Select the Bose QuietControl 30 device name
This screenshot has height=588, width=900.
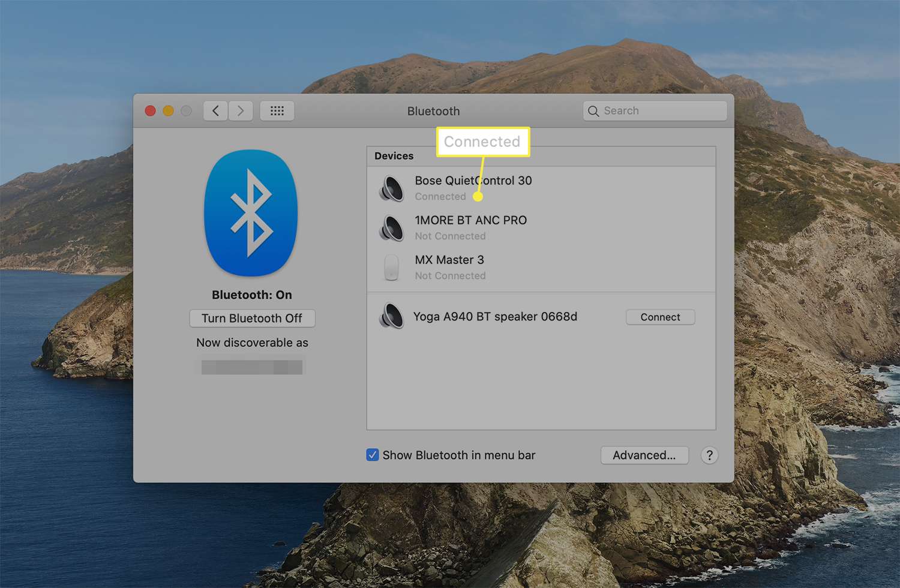click(x=473, y=181)
